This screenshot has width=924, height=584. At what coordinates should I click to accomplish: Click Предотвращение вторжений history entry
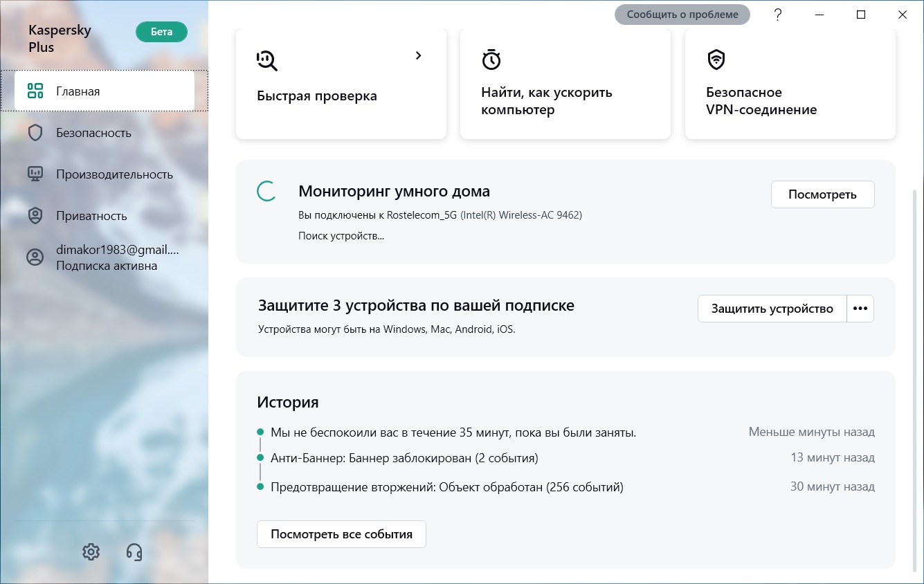pyautogui.click(x=447, y=487)
